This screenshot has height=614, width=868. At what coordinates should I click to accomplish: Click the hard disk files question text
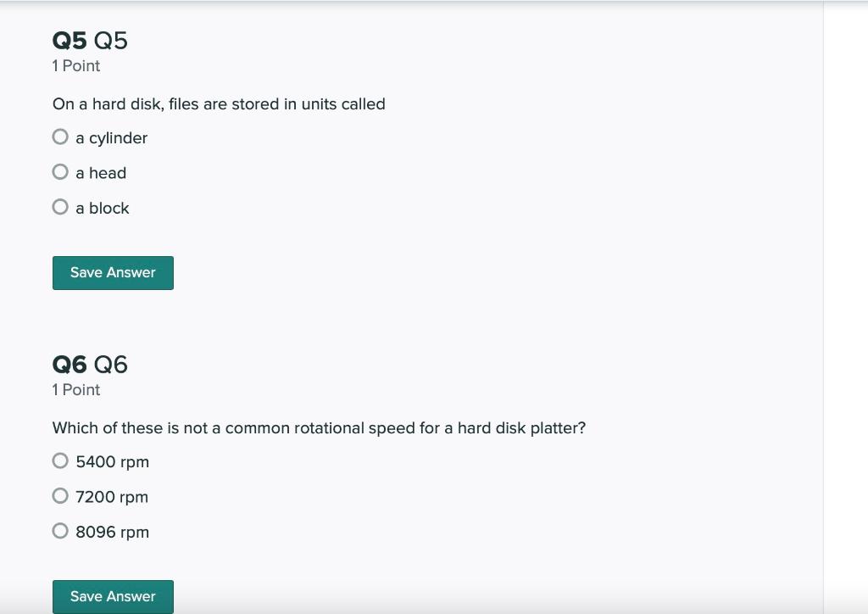219,104
